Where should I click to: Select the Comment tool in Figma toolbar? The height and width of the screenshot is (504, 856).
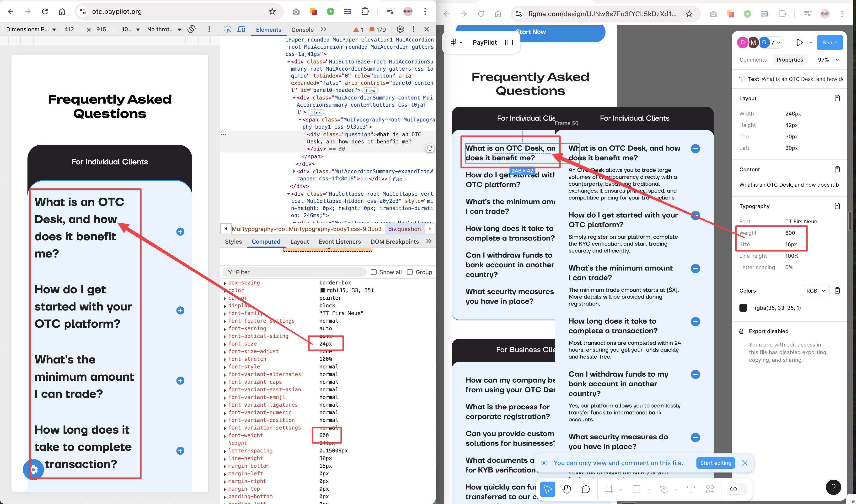click(x=585, y=489)
